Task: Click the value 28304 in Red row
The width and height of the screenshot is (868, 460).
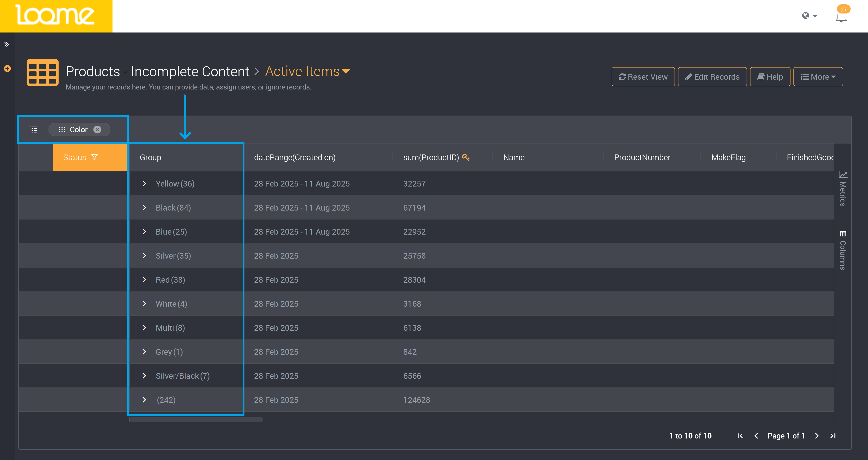Action: 415,280
